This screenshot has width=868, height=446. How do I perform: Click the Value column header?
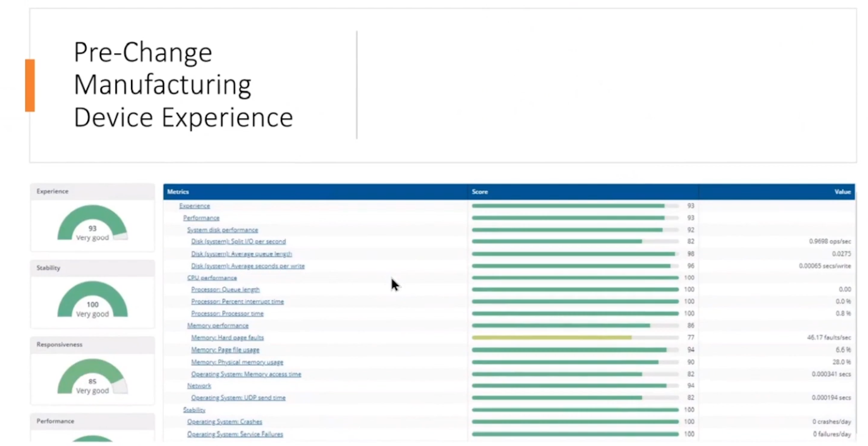pyautogui.click(x=777, y=191)
